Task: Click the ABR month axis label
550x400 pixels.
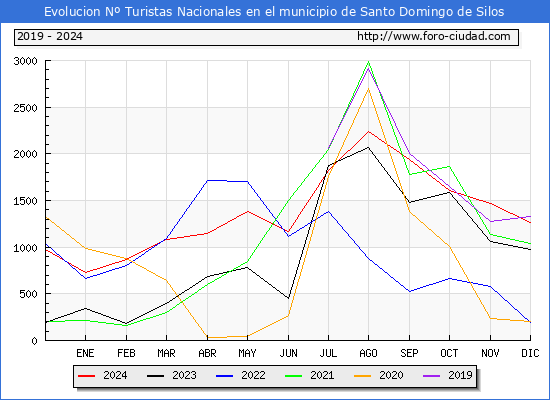Action: pyautogui.click(x=207, y=353)
